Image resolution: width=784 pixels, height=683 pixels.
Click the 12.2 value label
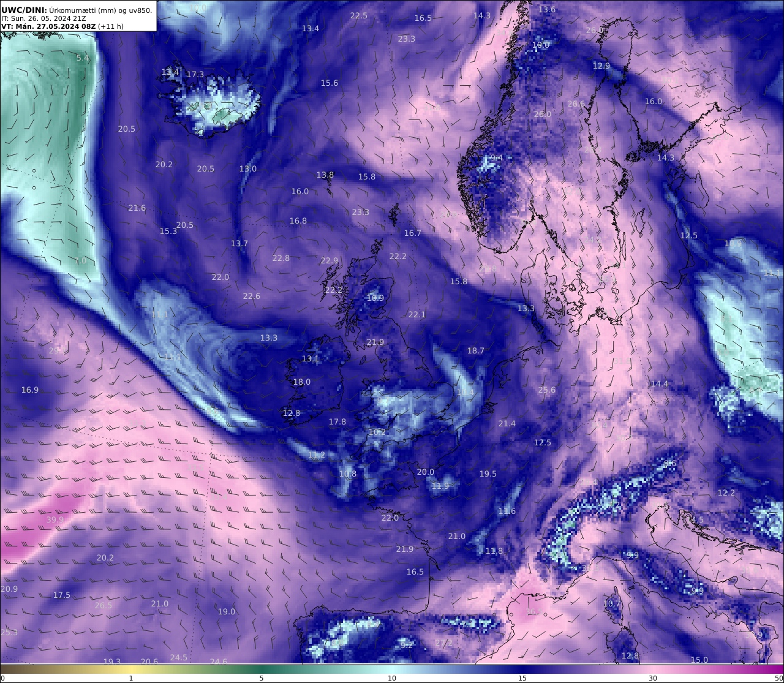[726, 492]
